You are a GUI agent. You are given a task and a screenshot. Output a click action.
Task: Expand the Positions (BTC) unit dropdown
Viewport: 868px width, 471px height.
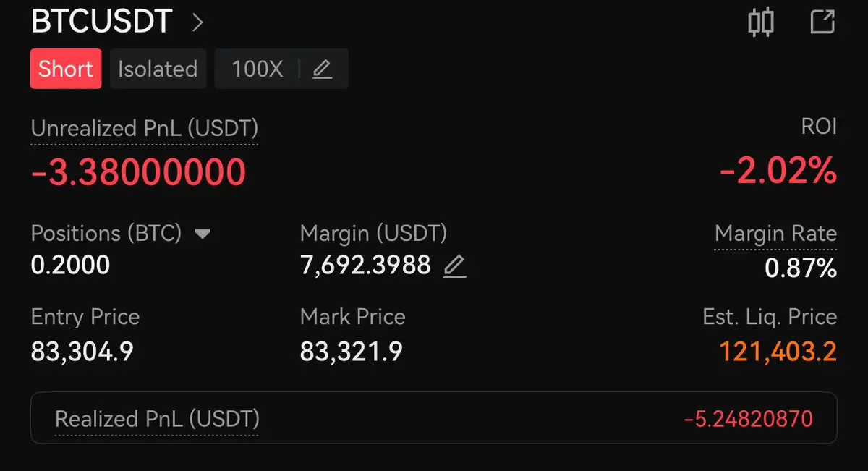[203, 234]
